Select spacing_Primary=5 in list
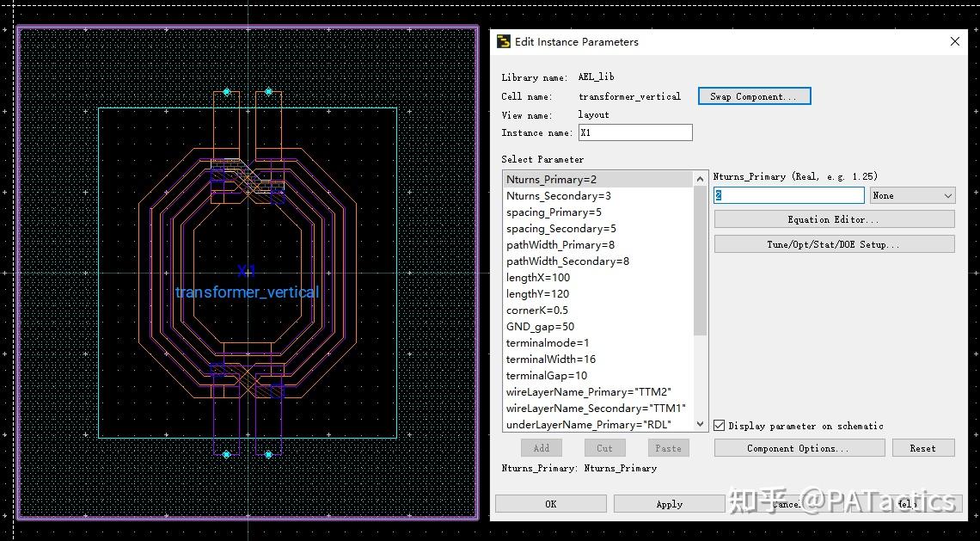 point(554,212)
